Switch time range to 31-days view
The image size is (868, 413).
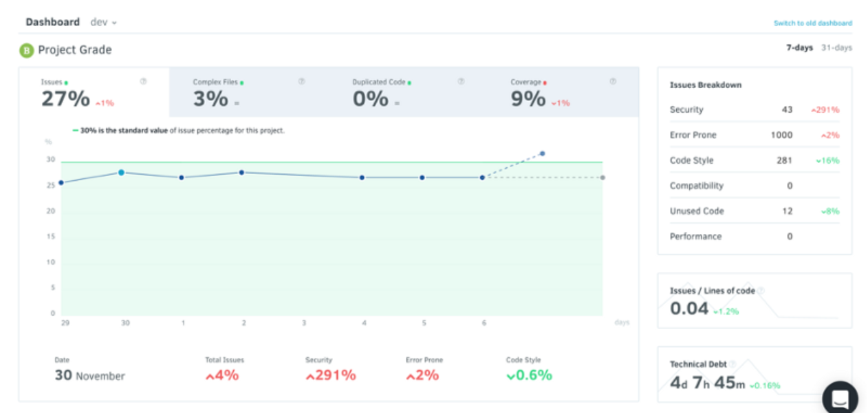[836, 47]
